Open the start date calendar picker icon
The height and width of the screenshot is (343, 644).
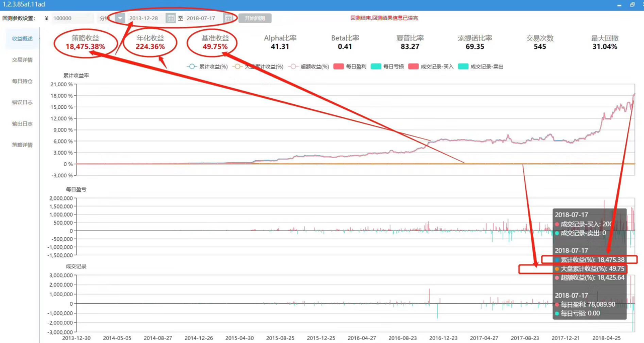[x=171, y=18]
